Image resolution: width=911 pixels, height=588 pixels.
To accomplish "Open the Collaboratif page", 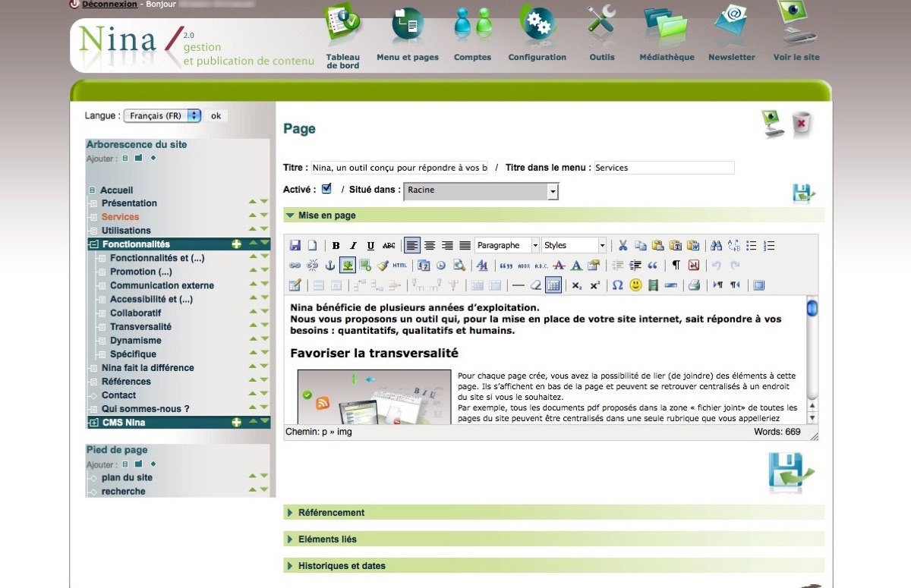I will pos(135,313).
